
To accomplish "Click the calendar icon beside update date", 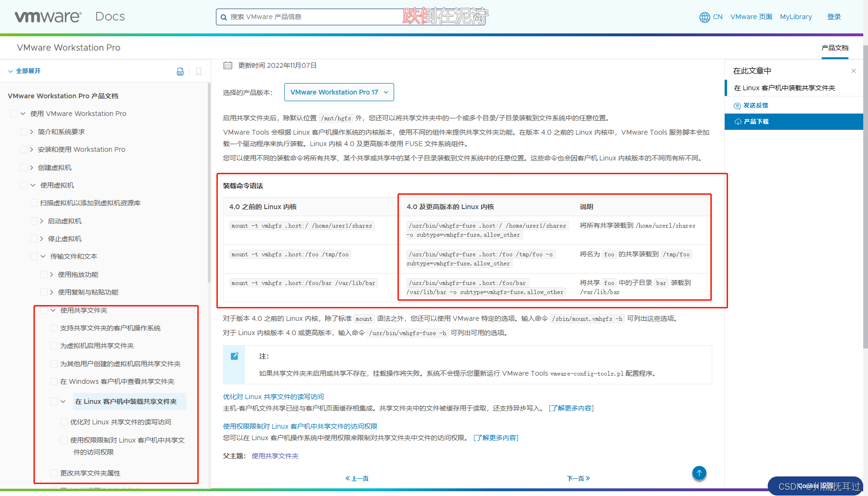I will click(x=228, y=65).
